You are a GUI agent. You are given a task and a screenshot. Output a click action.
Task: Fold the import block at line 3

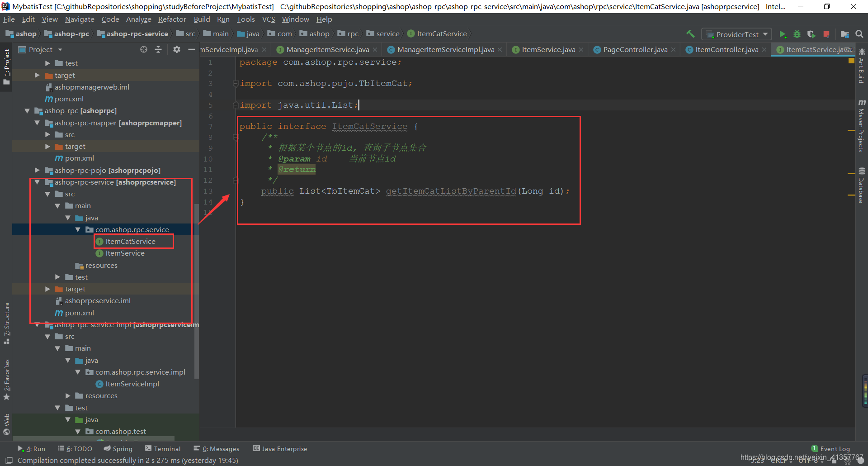(x=236, y=83)
